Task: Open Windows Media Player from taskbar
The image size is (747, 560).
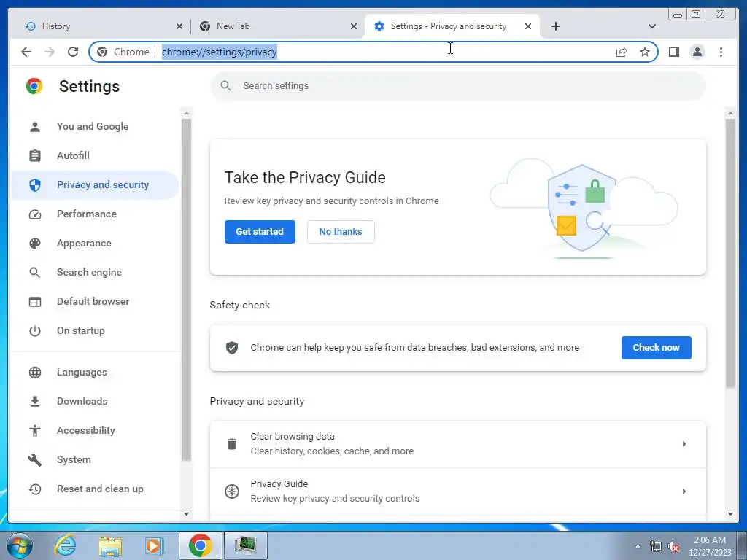Action: 155,545
